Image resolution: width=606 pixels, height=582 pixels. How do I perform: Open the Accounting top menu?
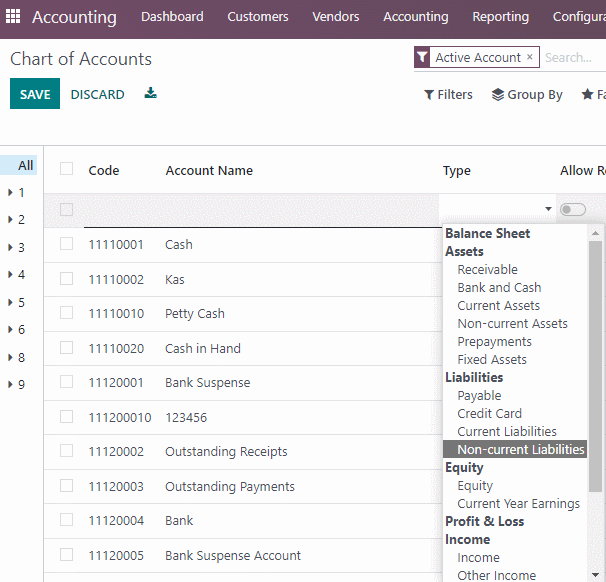click(415, 17)
